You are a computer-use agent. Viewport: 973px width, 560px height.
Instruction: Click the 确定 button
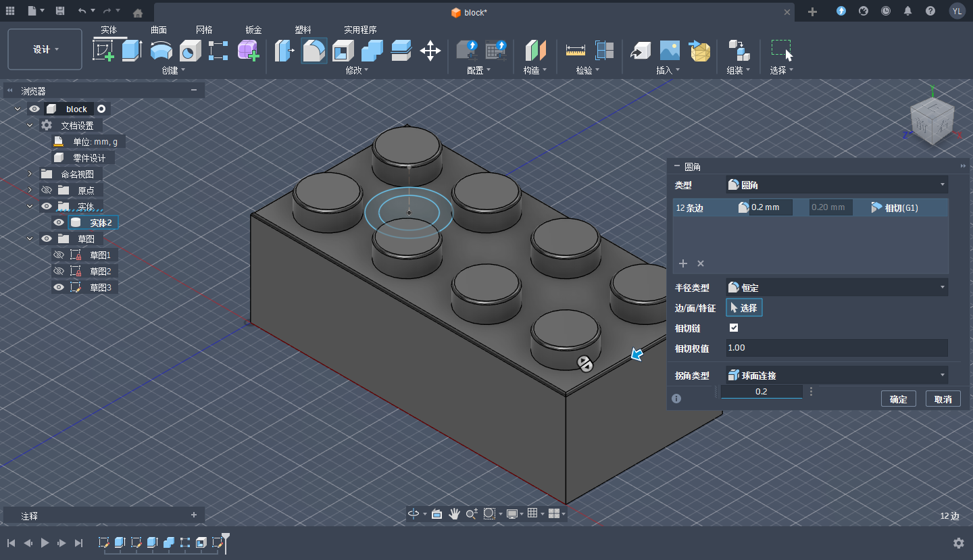tap(898, 399)
